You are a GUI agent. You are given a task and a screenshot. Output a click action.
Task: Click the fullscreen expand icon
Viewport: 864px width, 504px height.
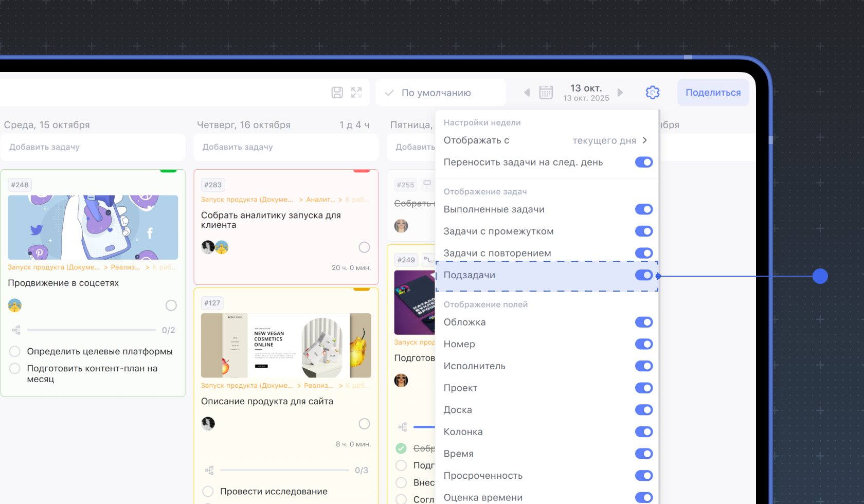click(x=356, y=93)
